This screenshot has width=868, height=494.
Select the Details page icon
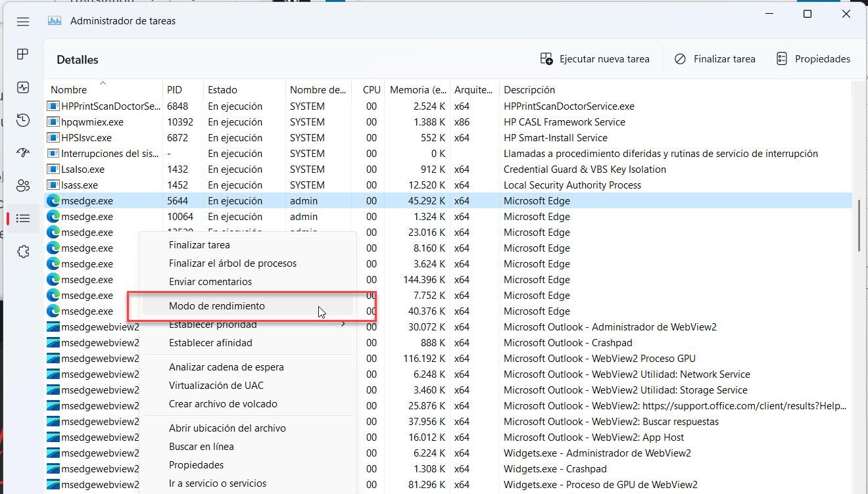23,218
